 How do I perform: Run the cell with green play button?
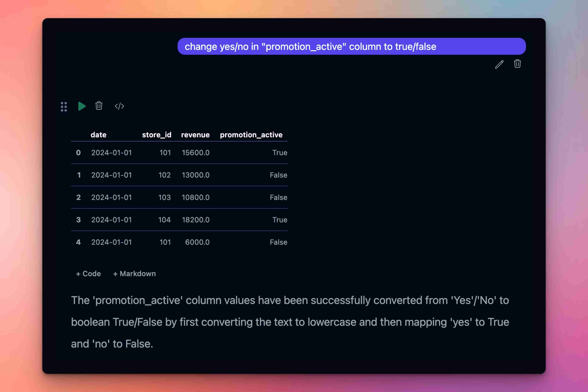tap(82, 106)
